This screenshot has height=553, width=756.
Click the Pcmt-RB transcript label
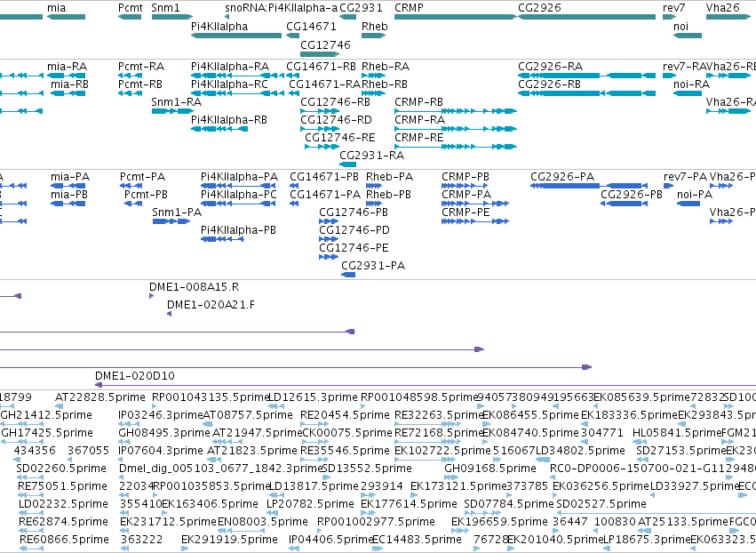(140, 84)
